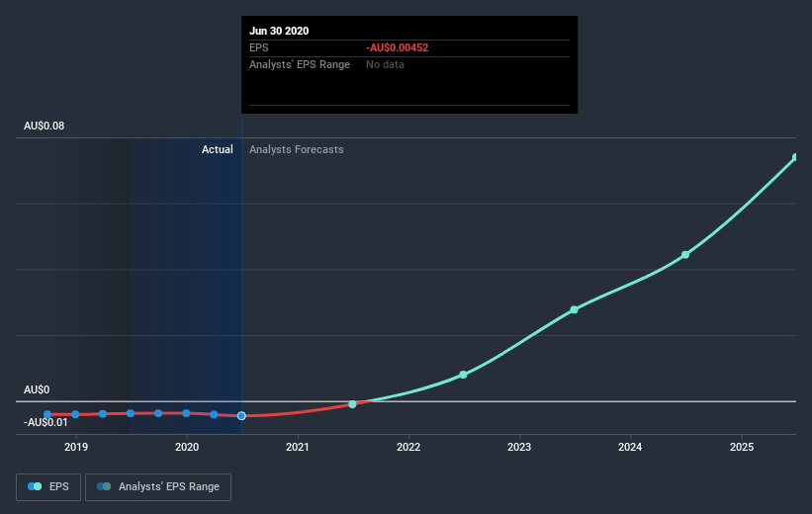Screen dimensions: 812x514
Task: Click the 'No data' tooltip value
Action: click(x=385, y=64)
